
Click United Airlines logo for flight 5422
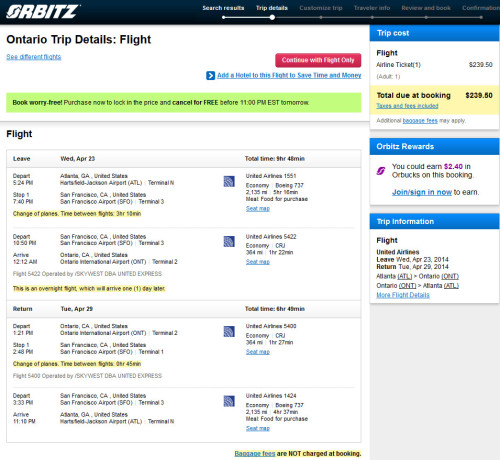229,241
